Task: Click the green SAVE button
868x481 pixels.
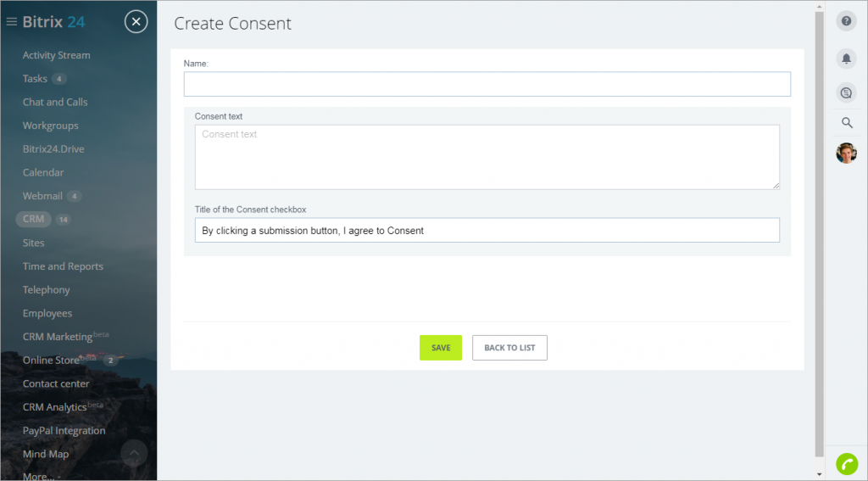Action: click(x=441, y=348)
